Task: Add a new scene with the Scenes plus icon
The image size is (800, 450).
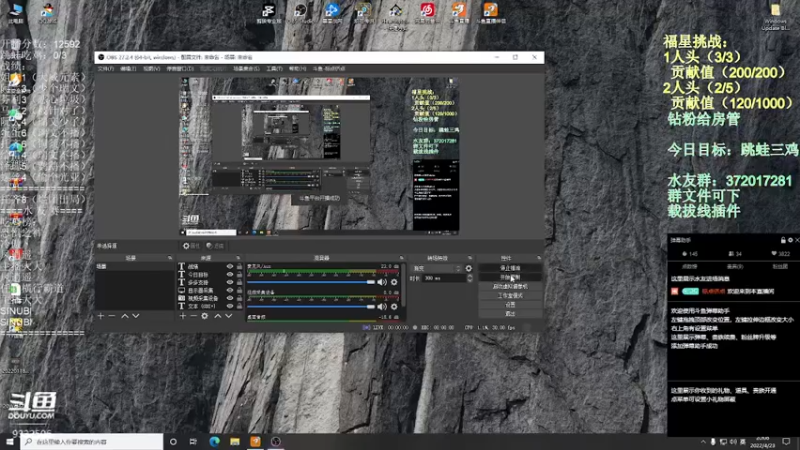Action: [x=101, y=316]
